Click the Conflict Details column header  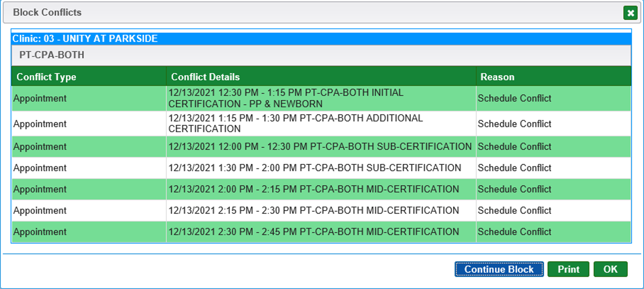coord(205,77)
